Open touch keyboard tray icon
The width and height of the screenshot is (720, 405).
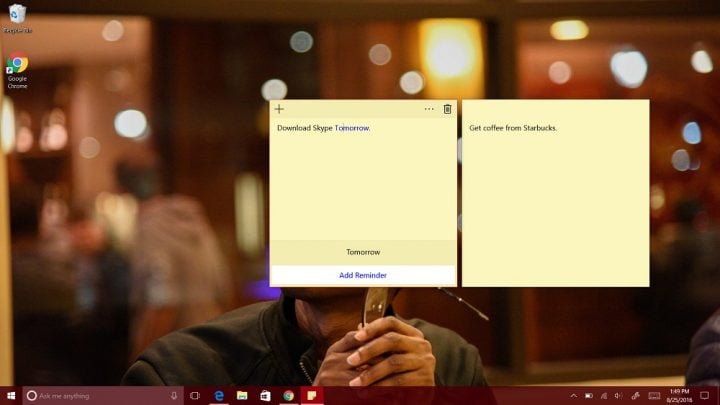[x=654, y=396]
